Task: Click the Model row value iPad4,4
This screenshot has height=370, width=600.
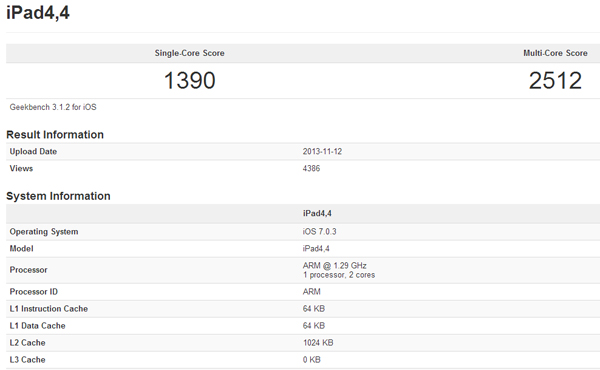Action: coord(316,249)
